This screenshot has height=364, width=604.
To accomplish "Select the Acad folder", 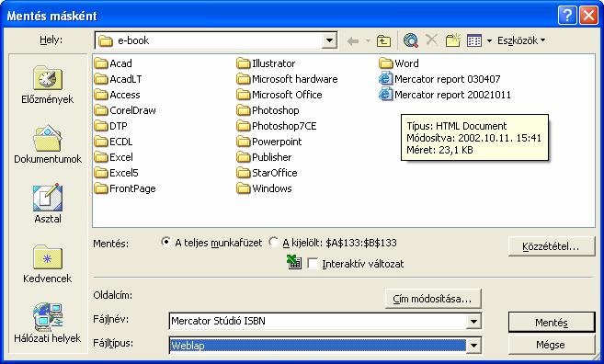I will [113, 63].
